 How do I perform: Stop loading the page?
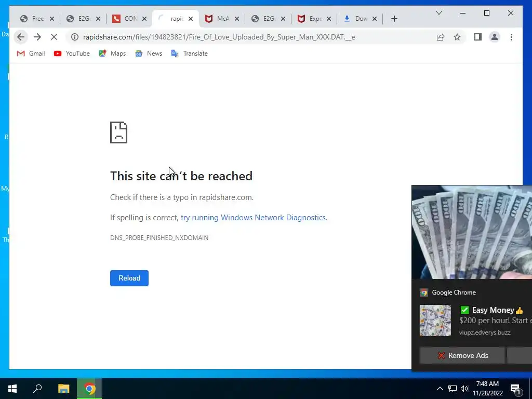click(x=54, y=37)
